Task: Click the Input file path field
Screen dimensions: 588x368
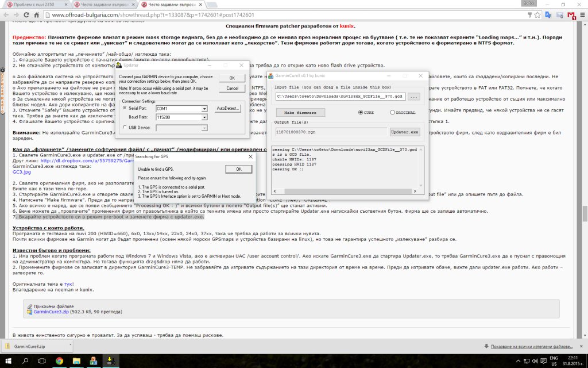Action: coord(348,96)
